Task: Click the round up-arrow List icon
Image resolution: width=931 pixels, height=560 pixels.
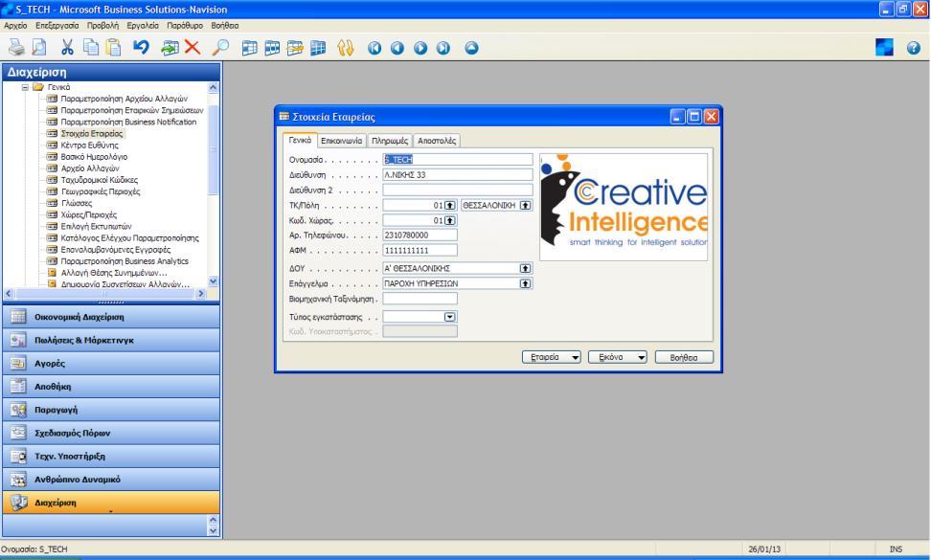Action: (471, 48)
